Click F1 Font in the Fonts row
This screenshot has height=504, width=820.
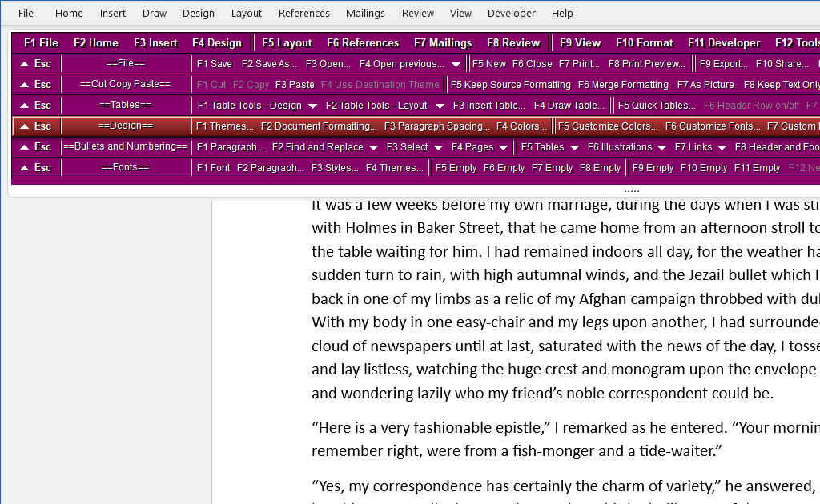click(213, 168)
